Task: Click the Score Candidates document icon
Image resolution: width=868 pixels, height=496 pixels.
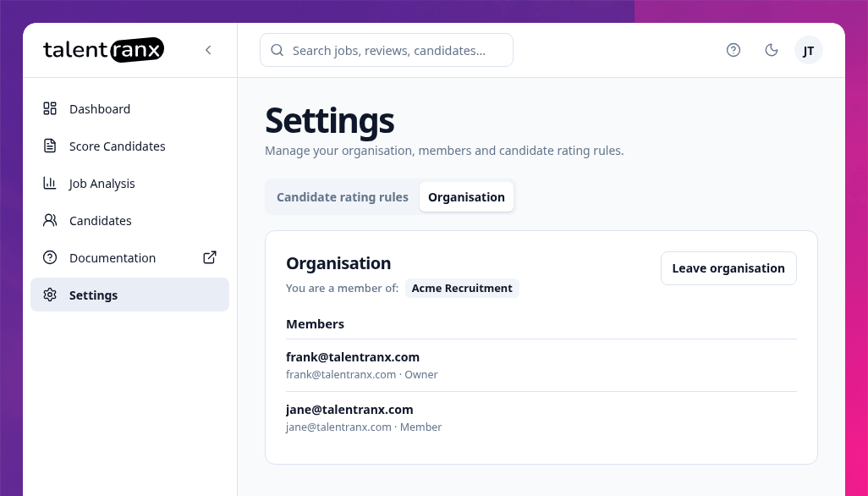Action: pyautogui.click(x=50, y=146)
